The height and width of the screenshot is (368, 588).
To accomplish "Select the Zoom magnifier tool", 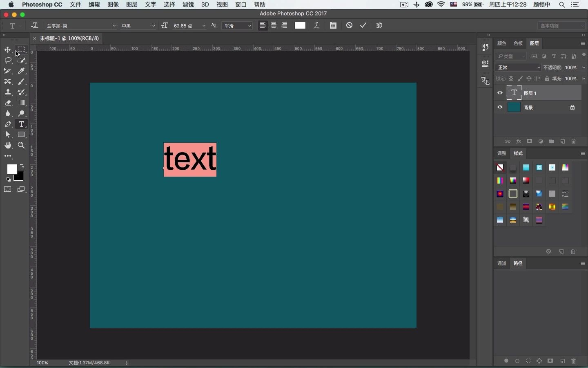I will 21,146.
